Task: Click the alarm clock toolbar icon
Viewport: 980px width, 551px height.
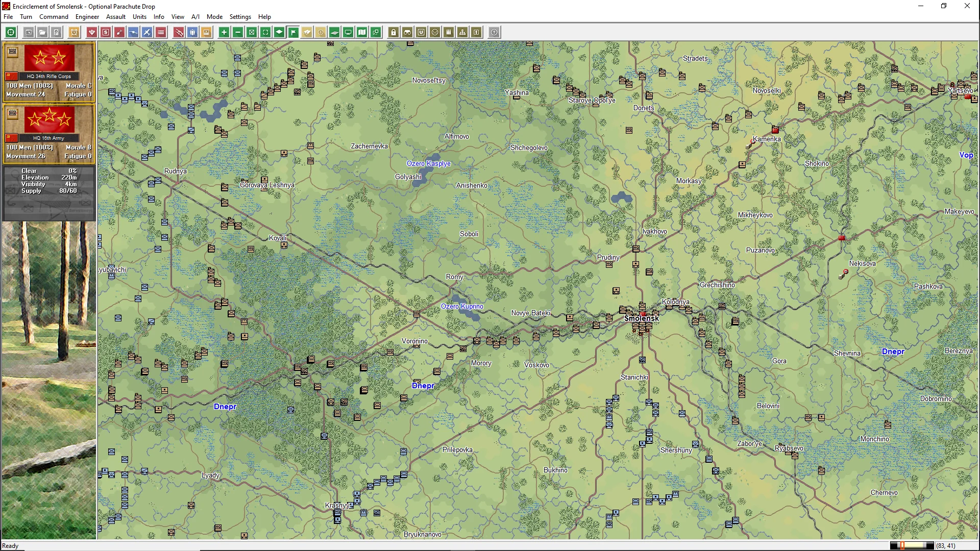Action: click(x=74, y=32)
